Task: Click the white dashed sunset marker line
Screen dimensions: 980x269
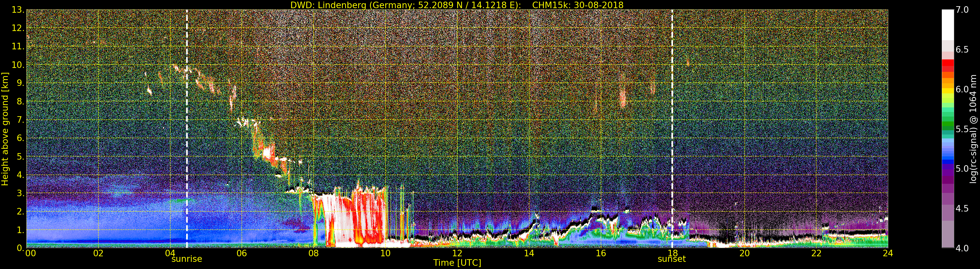Action: pyautogui.click(x=672, y=129)
